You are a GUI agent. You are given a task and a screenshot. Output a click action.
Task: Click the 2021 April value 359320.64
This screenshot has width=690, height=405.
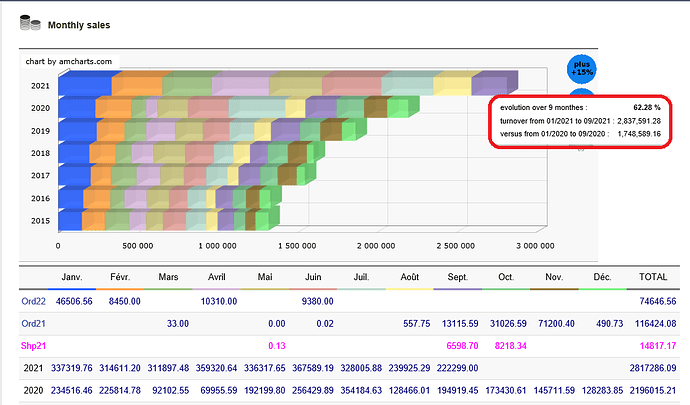point(217,368)
